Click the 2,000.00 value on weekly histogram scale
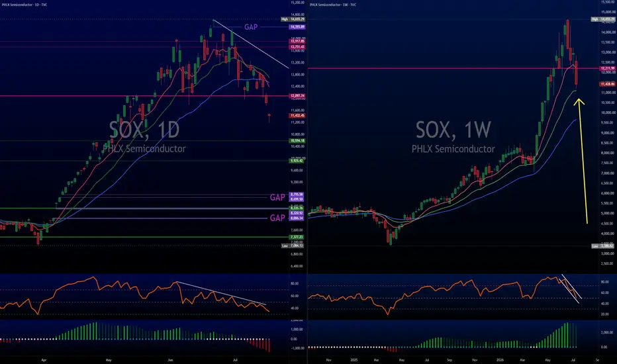 click(x=607, y=332)
